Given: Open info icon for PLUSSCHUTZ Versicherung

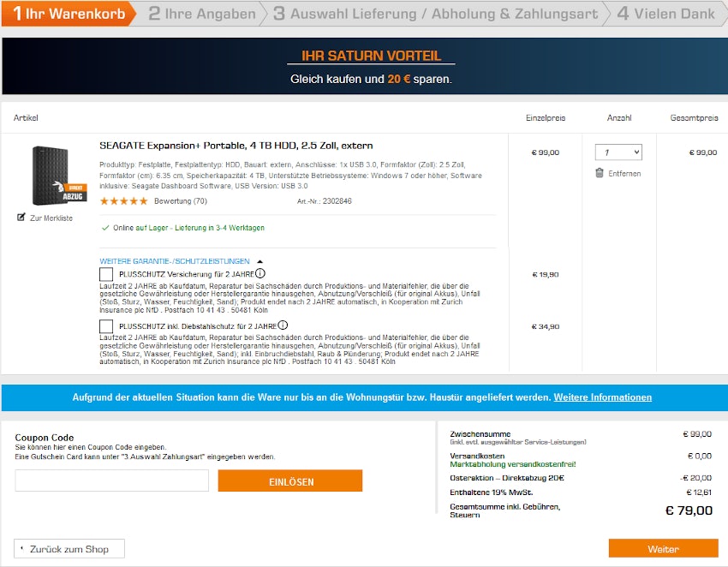Looking at the screenshot, I should point(260,273).
